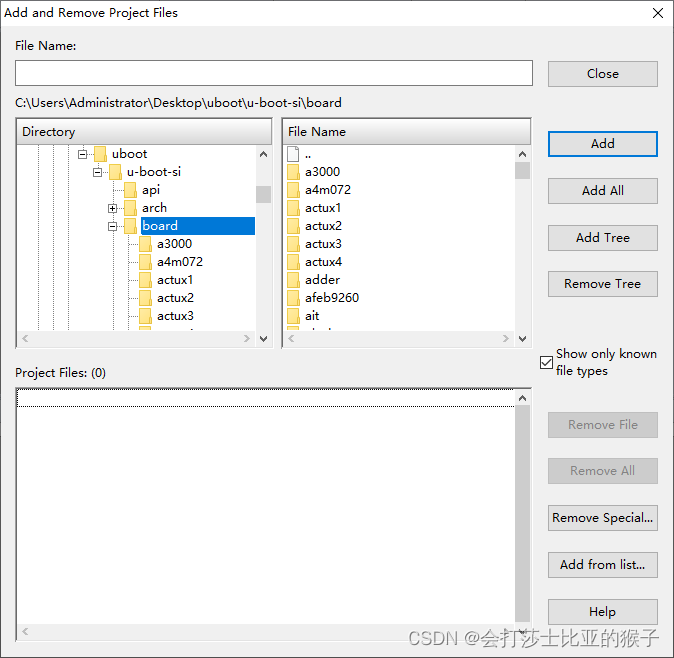
Task: Click actux3 folder icon in File Name list
Action: click(293, 244)
